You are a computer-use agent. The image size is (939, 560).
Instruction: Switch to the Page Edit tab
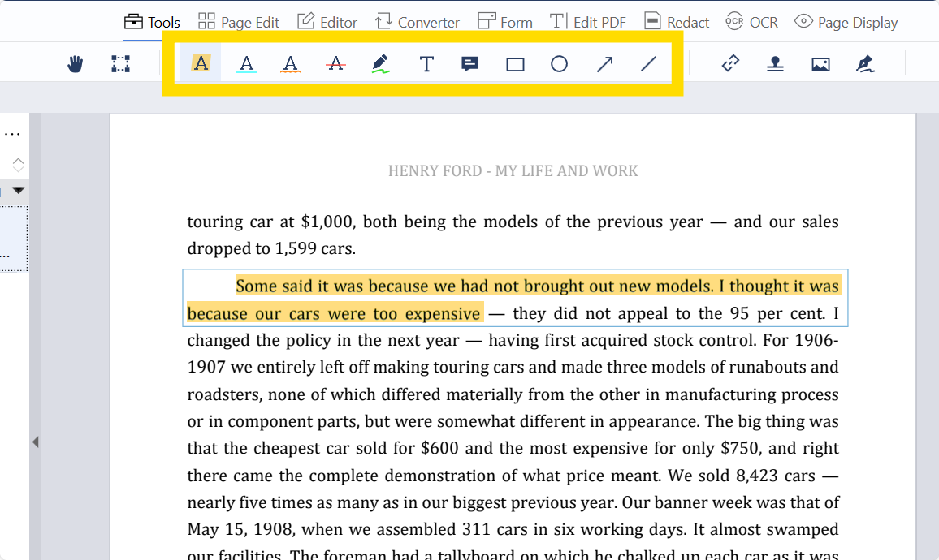coord(238,22)
